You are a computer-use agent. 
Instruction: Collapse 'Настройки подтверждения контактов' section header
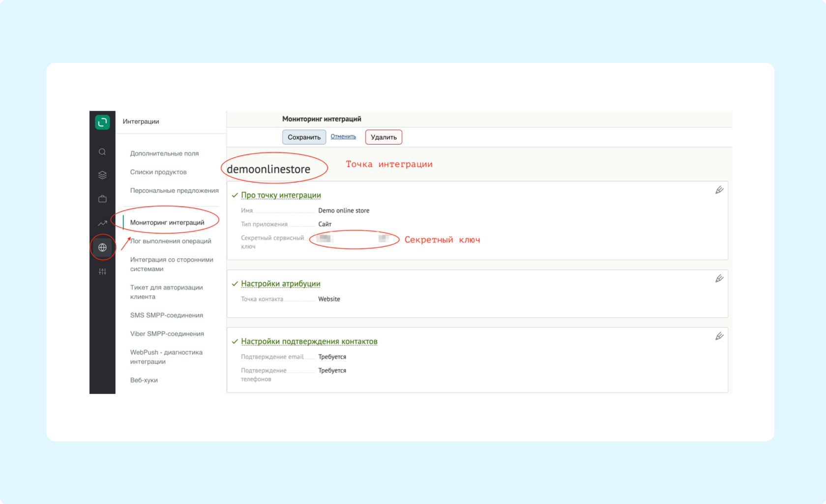point(309,341)
